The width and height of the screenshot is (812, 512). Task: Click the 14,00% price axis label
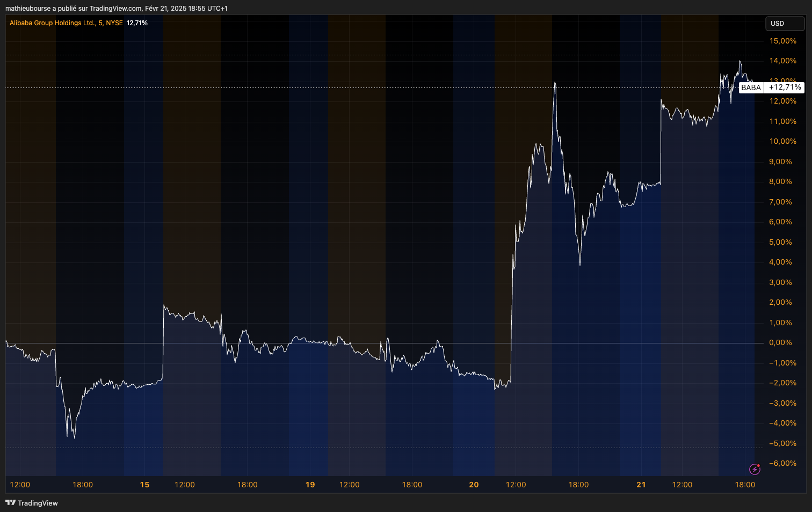(x=783, y=61)
